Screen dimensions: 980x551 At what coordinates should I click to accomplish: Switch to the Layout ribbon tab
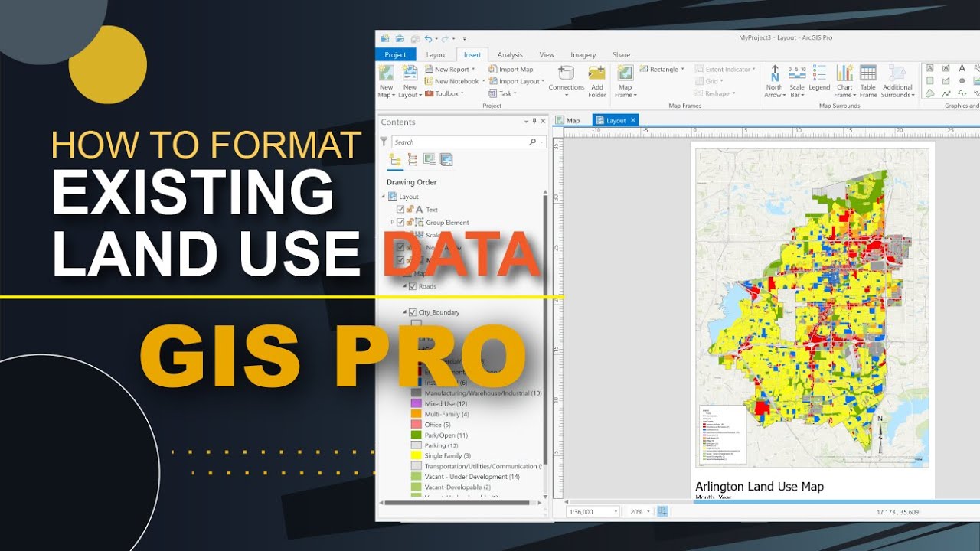436,55
